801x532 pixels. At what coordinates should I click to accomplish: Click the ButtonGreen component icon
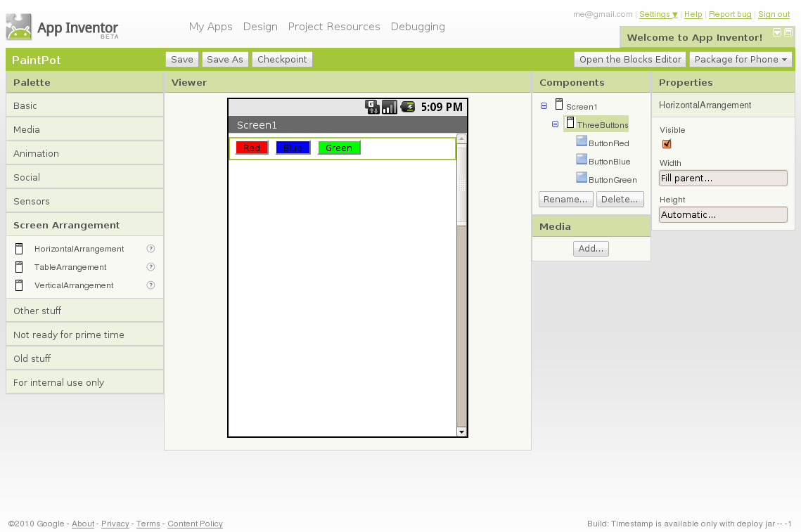click(x=582, y=178)
